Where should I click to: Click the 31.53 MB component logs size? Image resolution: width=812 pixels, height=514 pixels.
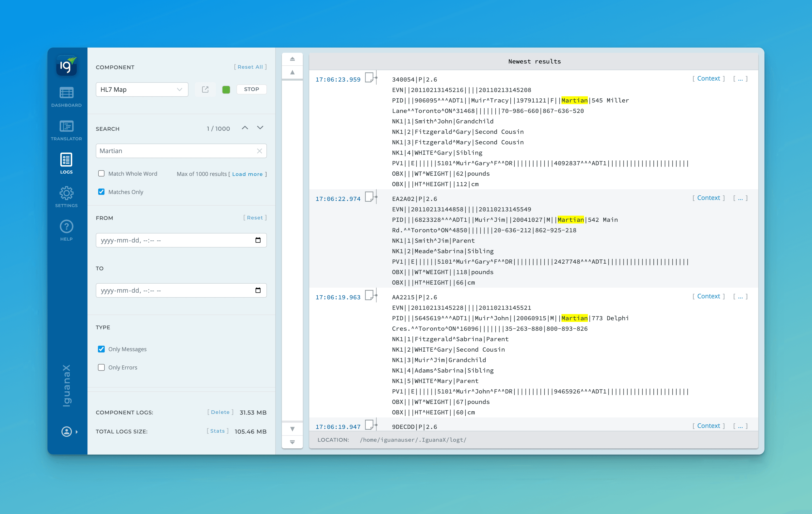(x=253, y=412)
